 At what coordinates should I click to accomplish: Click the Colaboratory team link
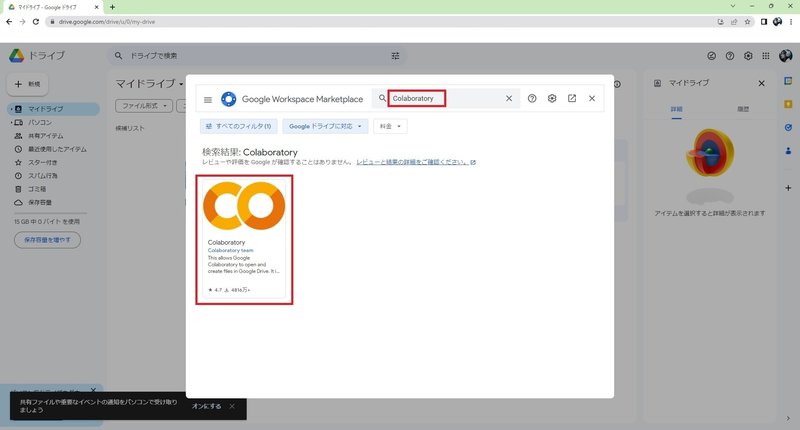[231, 250]
